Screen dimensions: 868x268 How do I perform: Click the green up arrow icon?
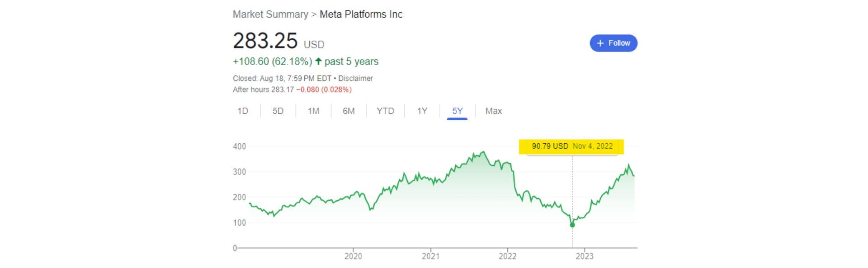[x=318, y=61]
